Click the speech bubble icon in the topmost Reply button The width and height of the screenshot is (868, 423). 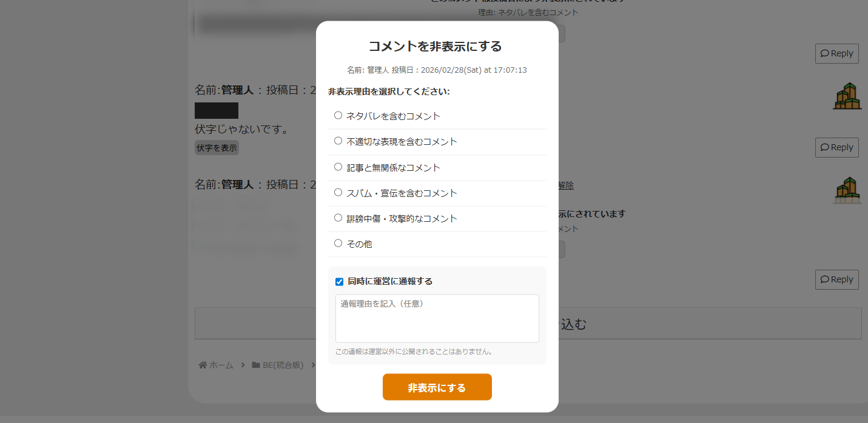tap(825, 53)
